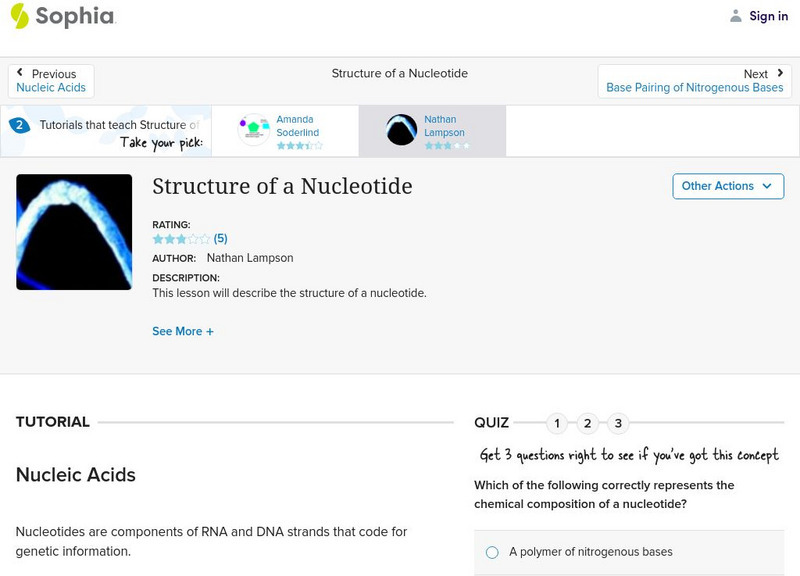This screenshot has height=576, width=800.
Task: Click the lesson thumbnail image
Action: click(73, 231)
